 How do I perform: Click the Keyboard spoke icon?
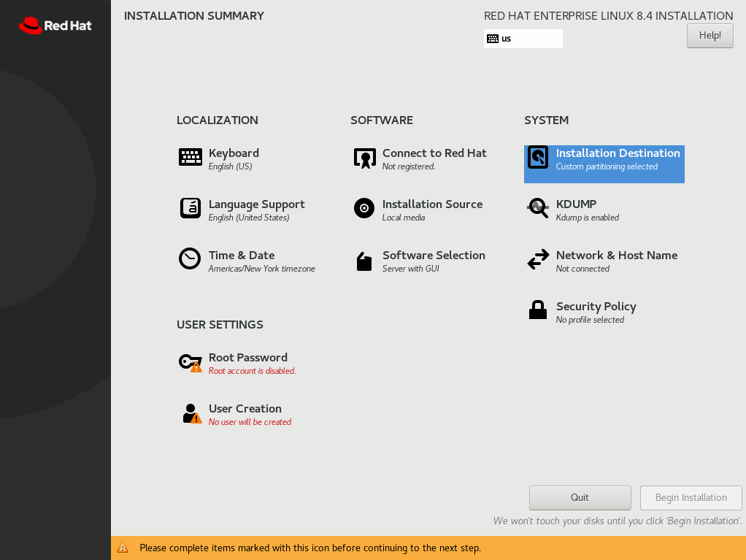point(191,157)
